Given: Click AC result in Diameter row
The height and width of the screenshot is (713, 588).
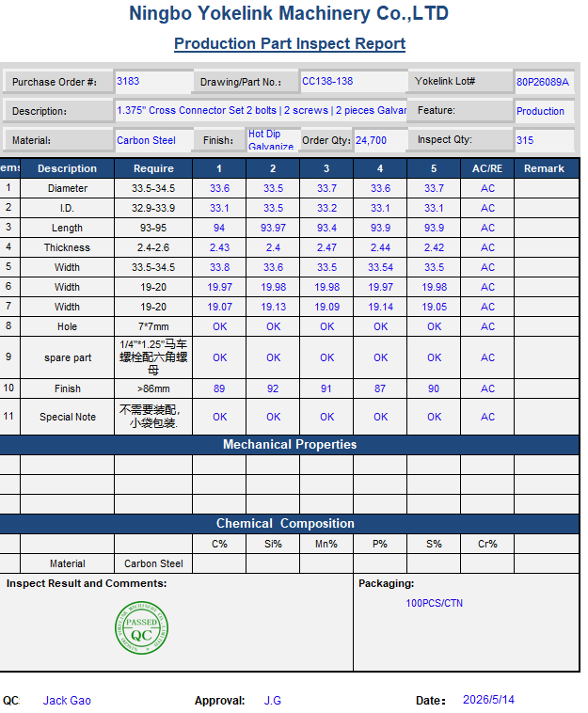Looking at the screenshot, I should click(x=487, y=188).
